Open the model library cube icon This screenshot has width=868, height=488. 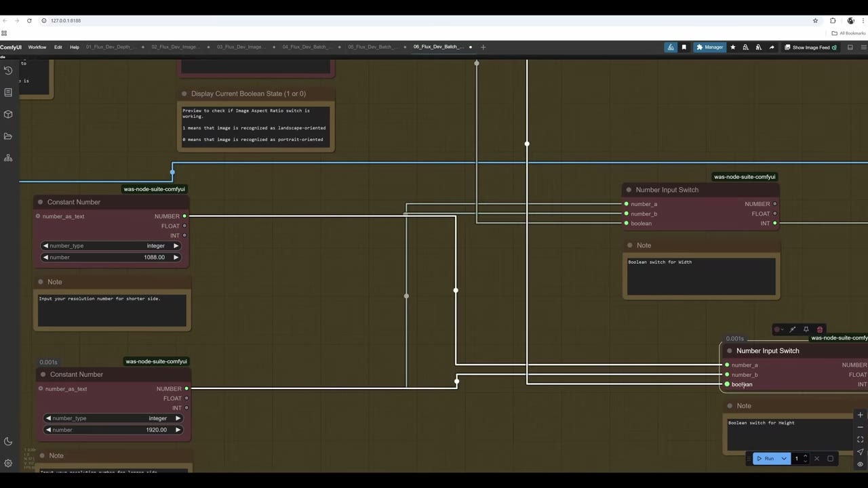pos(8,115)
